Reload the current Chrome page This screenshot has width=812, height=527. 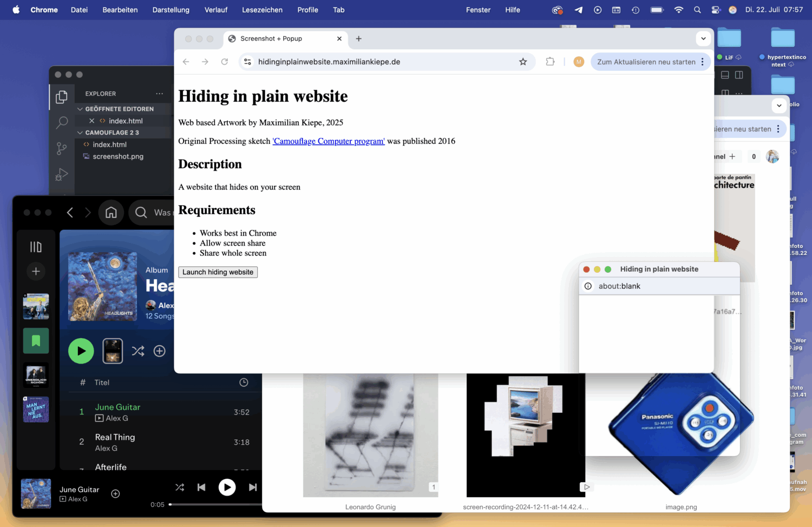225,62
